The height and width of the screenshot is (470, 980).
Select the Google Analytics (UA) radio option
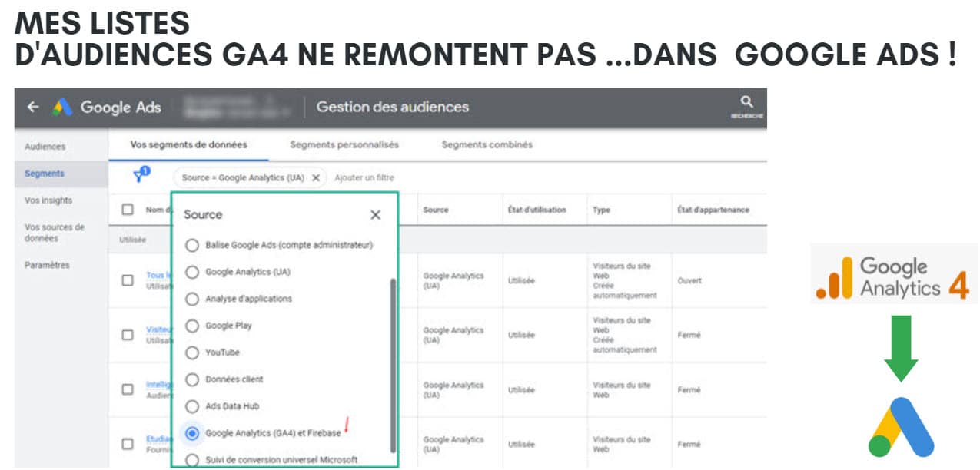pyautogui.click(x=192, y=272)
